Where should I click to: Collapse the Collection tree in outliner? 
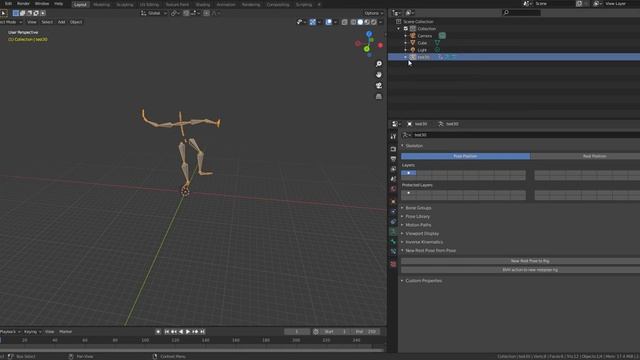(399, 29)
